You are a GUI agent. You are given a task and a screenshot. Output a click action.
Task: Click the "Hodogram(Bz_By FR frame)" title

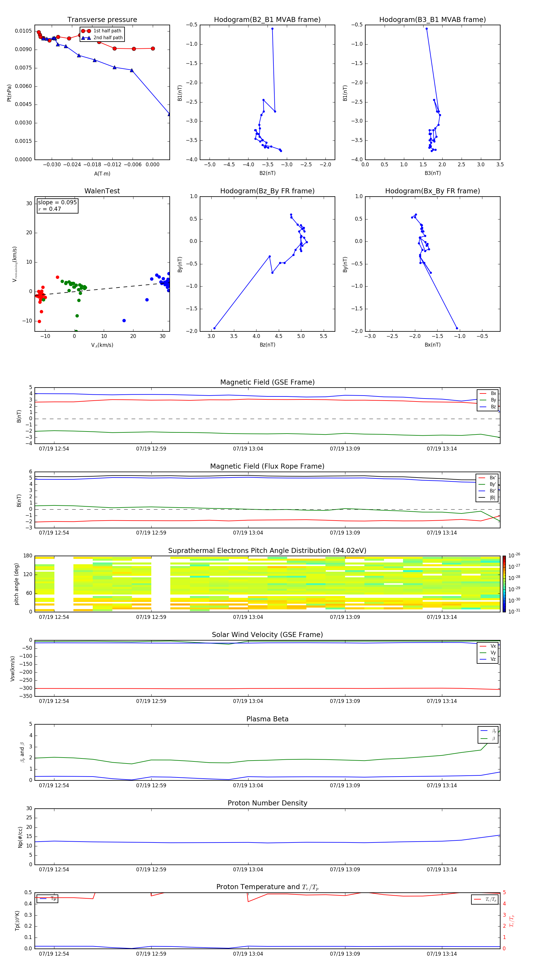click(267, 191)
